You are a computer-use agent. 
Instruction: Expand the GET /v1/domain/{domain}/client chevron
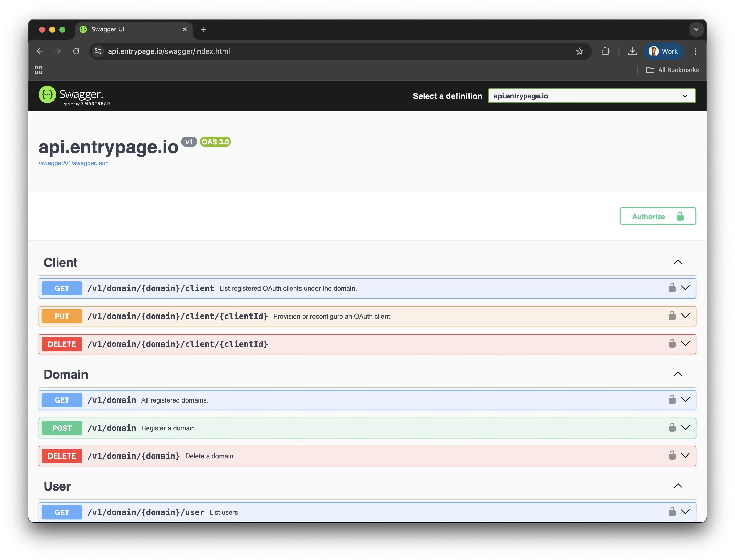pyautogui.click(x=685, y=288)
